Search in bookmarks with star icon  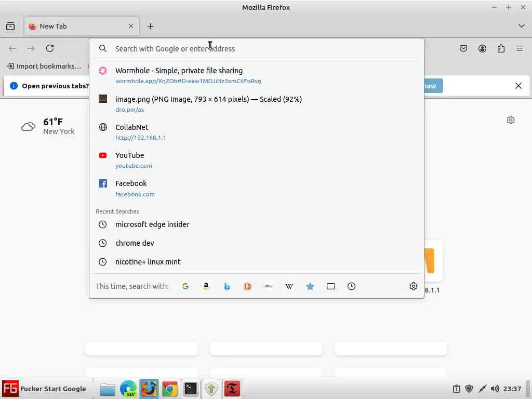310,286
